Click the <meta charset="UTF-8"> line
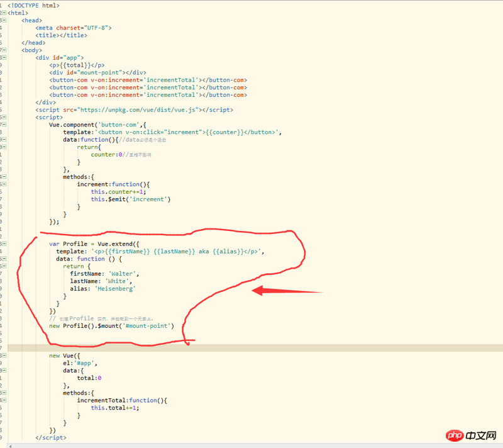This screenshot has width=503, height=448. 74,28
